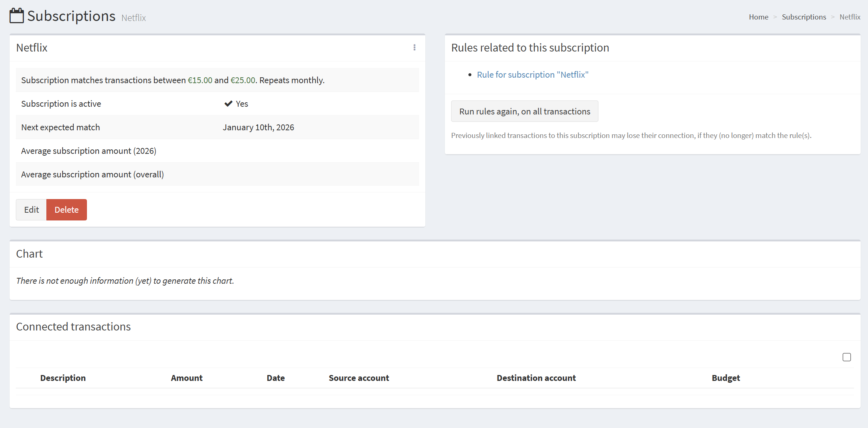The width and height of the screenshot is (868, 428).
Task: Open the Netflix box three-dot options menu
Action: point(414,47)
